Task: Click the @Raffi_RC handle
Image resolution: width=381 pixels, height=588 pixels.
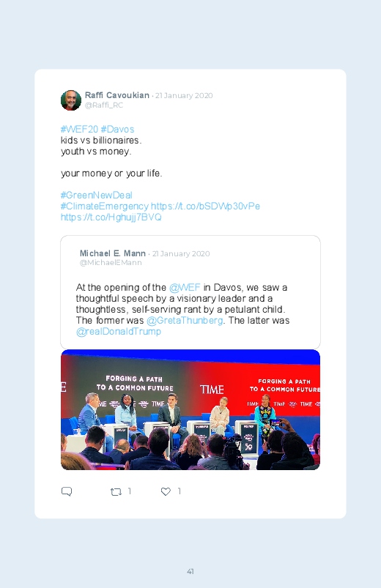Action: tap(104, 105)
